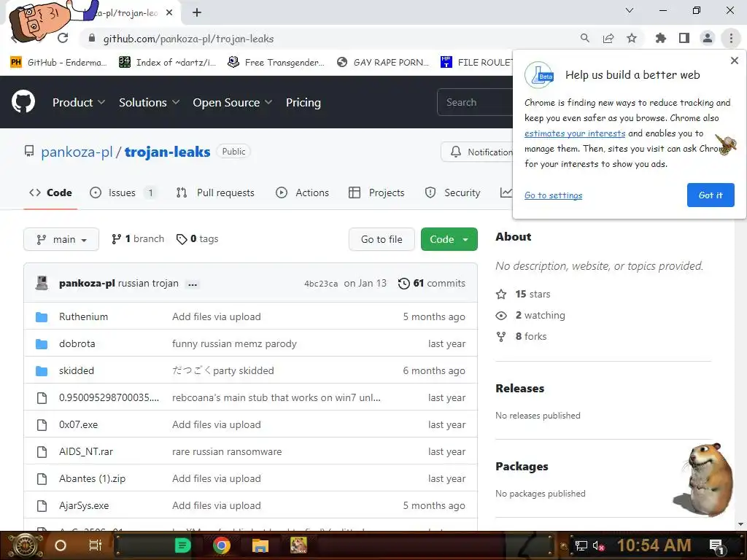The image size is (747, 560).
Task: Click in the GitHub search field
Action: point(474,102)
